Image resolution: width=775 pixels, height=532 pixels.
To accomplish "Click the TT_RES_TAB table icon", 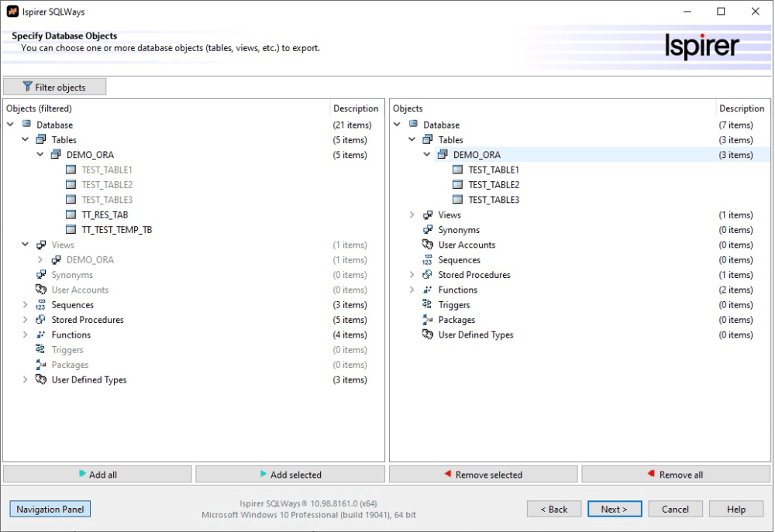I will (x=71, y=215).
